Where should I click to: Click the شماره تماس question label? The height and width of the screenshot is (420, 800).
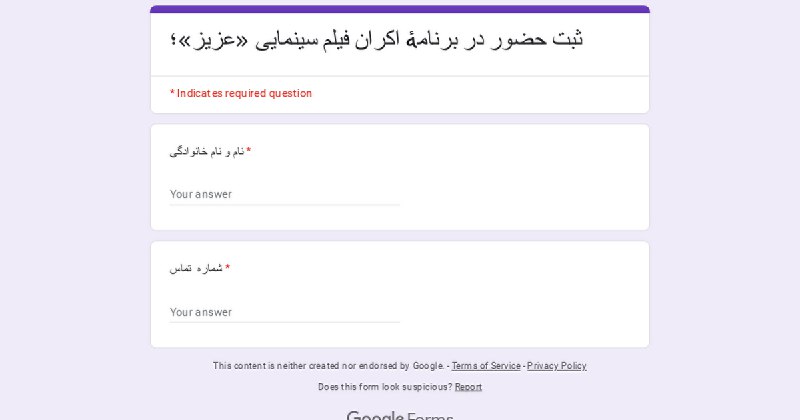pos(196,268)
